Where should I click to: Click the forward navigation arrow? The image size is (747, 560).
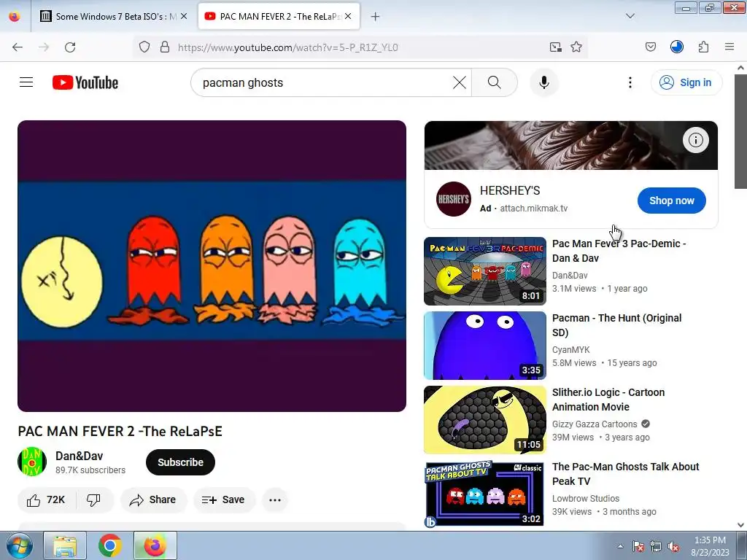click(44, 47)
